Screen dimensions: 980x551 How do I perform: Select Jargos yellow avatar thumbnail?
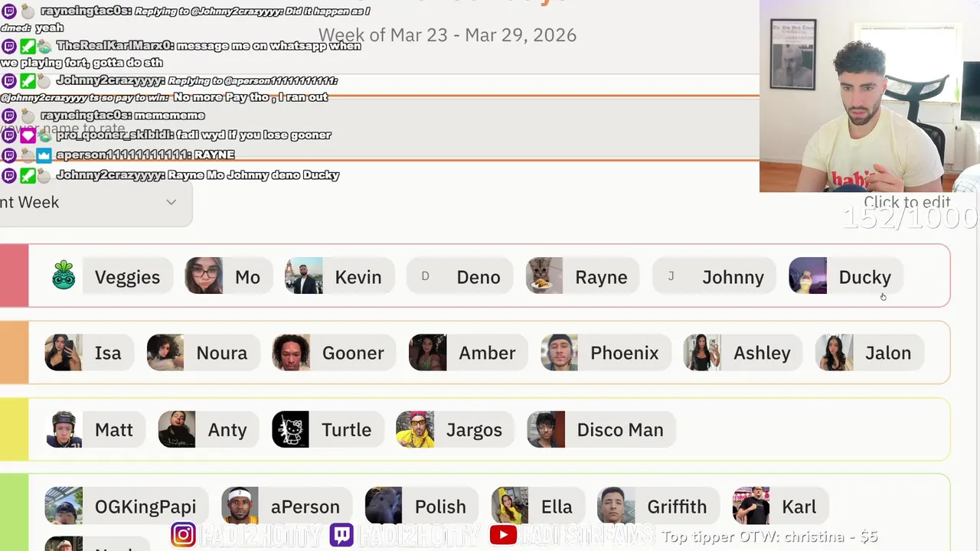(x=415, y=429)
